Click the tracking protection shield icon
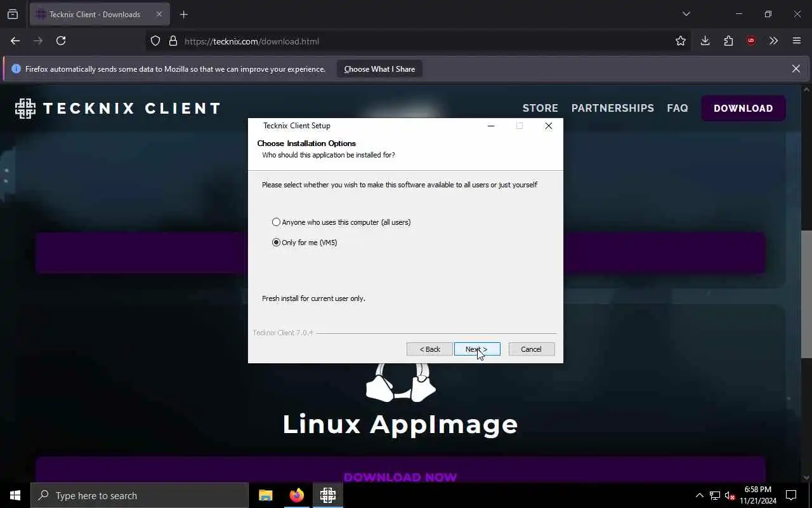 (155, 41)
